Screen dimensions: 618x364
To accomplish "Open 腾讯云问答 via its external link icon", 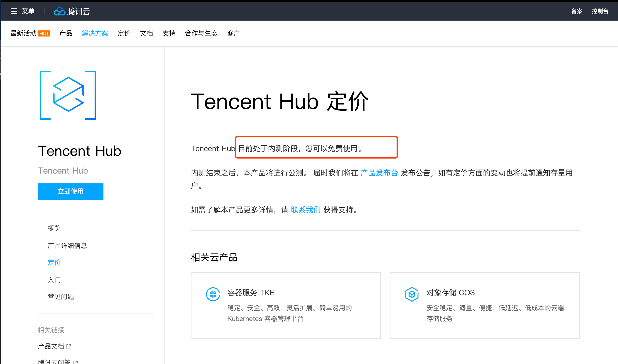I will click(76, 362).
